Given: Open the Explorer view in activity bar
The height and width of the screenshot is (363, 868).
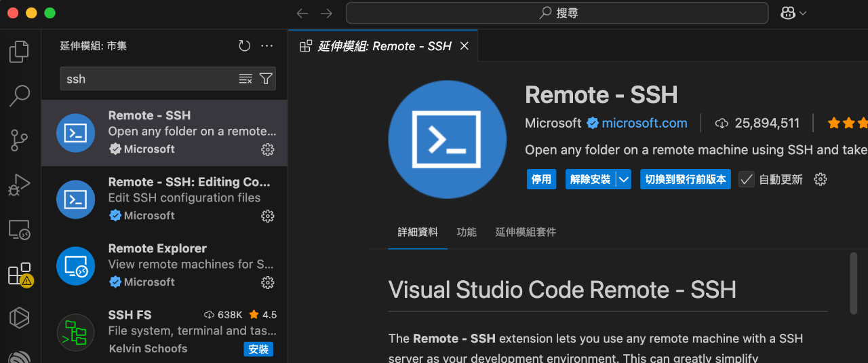Looking at the screenshot, I should click(19, 52).
